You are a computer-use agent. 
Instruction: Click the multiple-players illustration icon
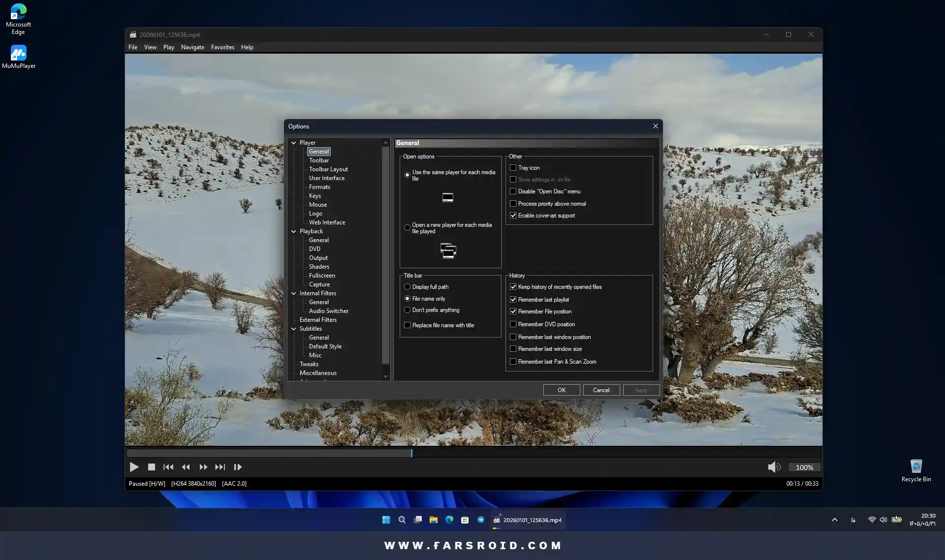coord(448,251)
